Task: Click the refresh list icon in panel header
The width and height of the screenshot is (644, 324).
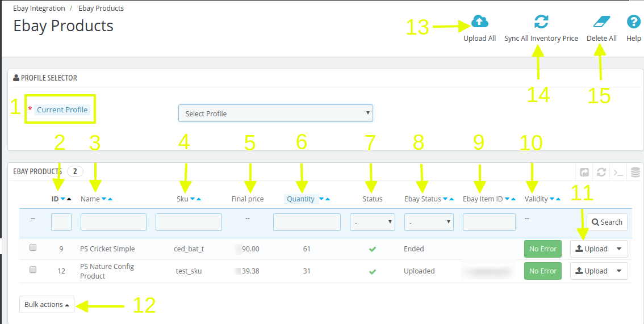Action: (601, 172)
